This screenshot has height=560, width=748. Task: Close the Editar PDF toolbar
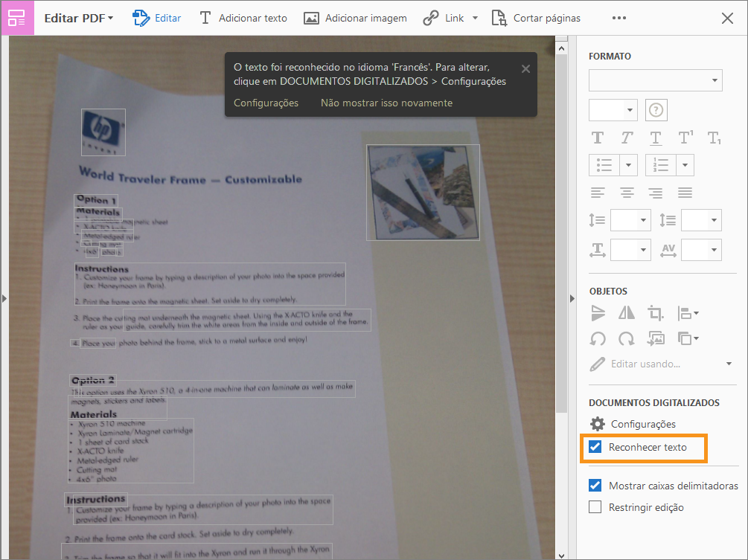[727, 18]
